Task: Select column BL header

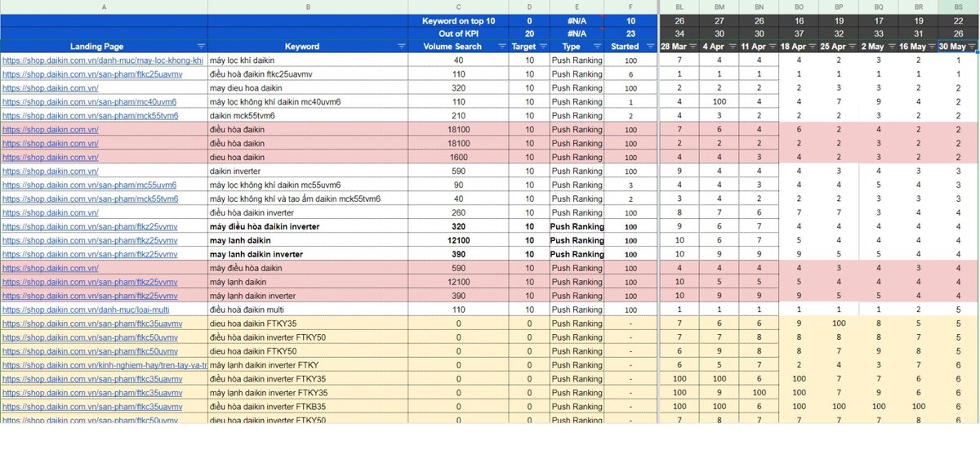Action: point(679,7)
